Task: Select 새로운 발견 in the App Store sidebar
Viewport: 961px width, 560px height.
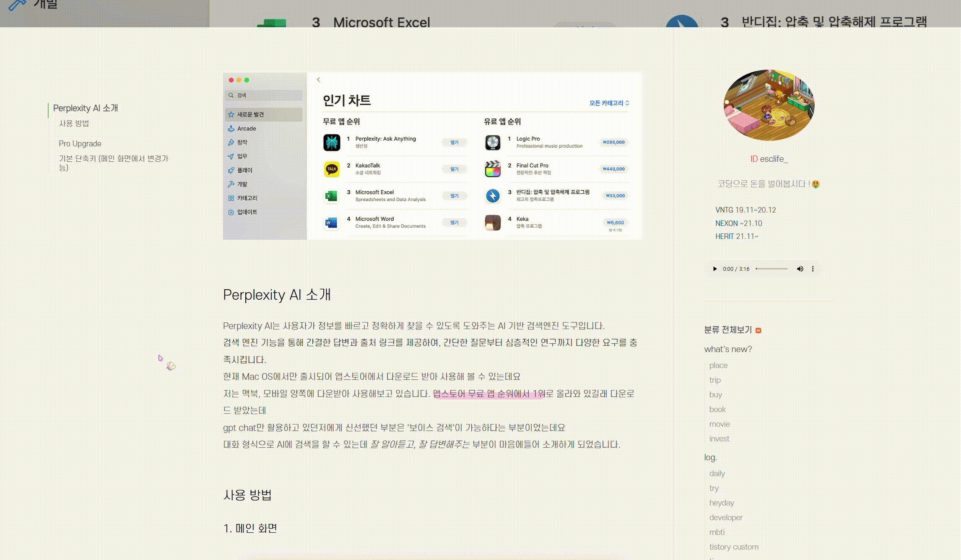Action: click(x=264, y=114)
